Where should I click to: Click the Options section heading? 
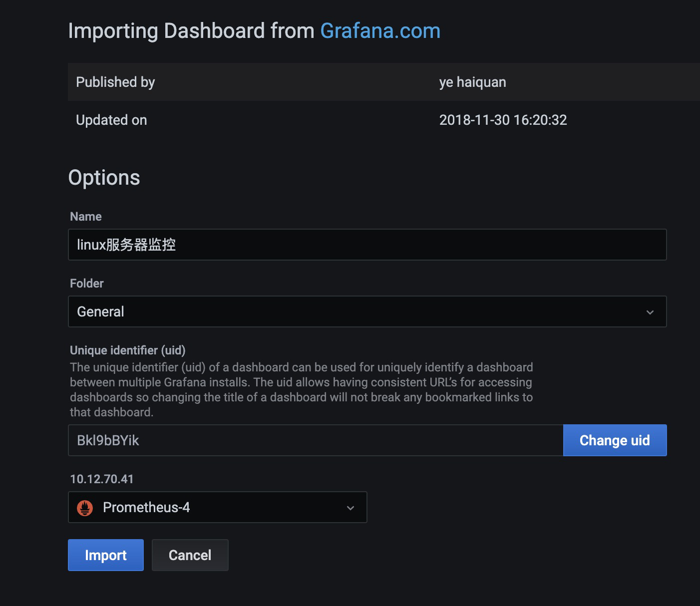pos(104,178)
